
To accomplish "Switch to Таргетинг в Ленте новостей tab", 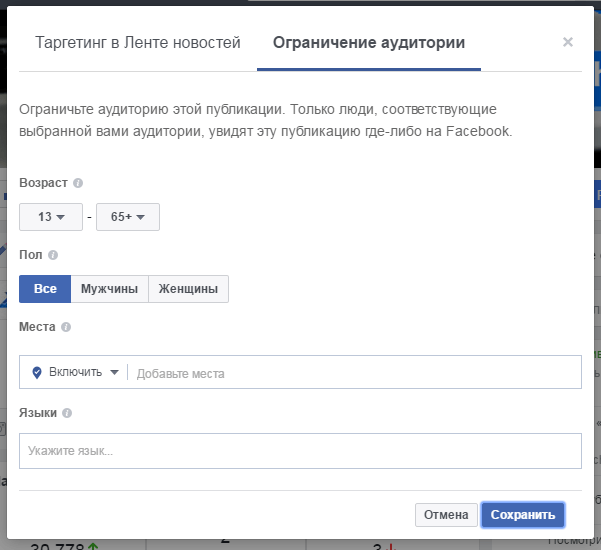I will click(x=138, y=43).
